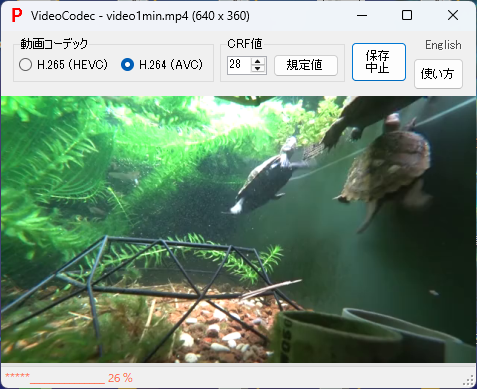Click the turtle video preview frame
477x389 pixels.
(238, 229)
